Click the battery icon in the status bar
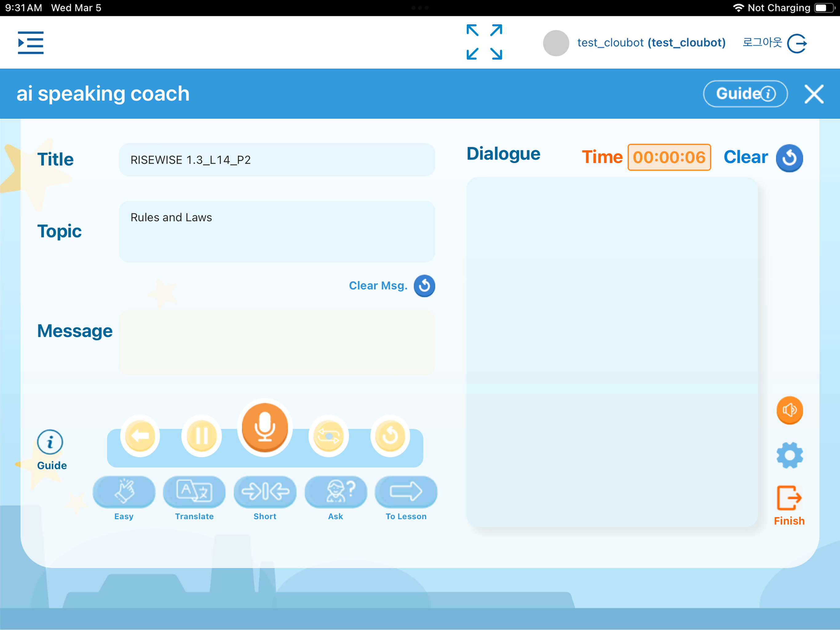Viewport: 840px width, 630px height. 824,8
